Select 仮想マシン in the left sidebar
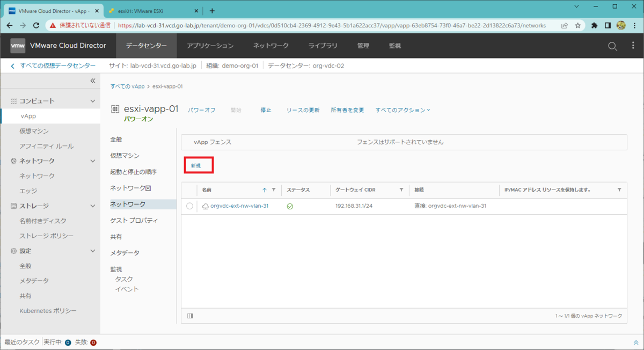644x350 pixels. [34, 131]
